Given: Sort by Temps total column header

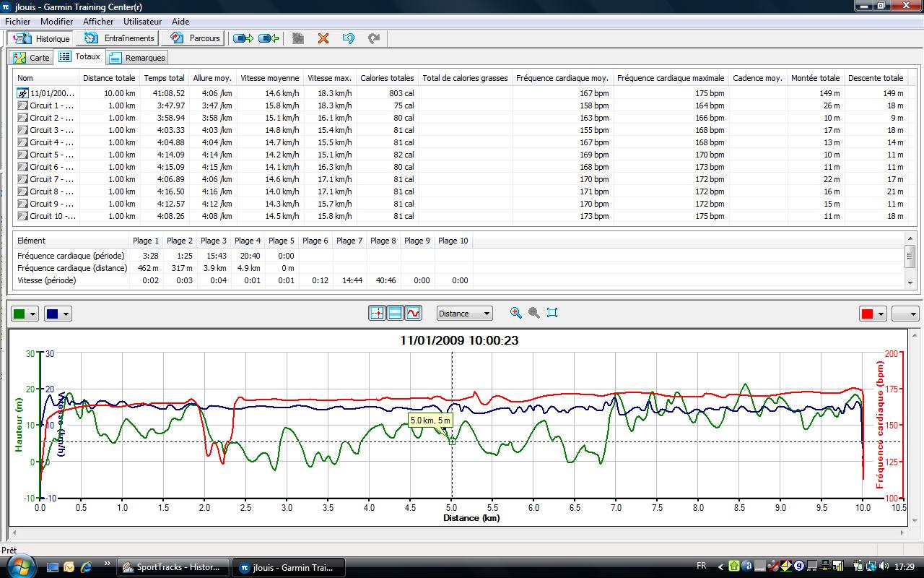Looking at the screenshot, I should [x=164, y=78].
